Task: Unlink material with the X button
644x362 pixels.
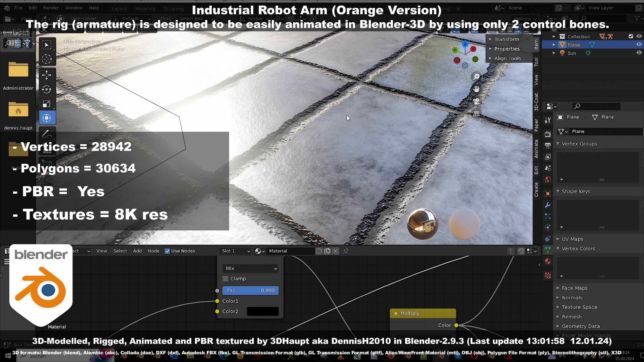Action: pos(335,251)
